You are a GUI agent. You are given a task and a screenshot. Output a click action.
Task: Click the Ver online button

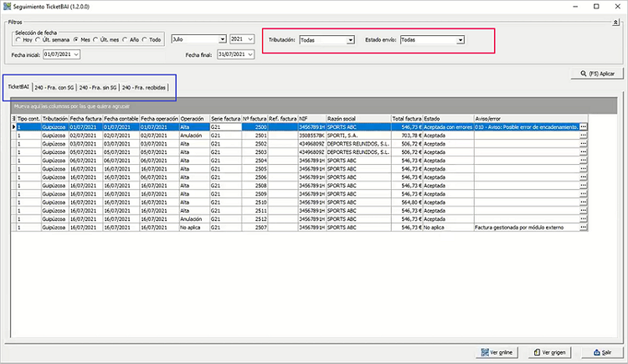point(497,352)
